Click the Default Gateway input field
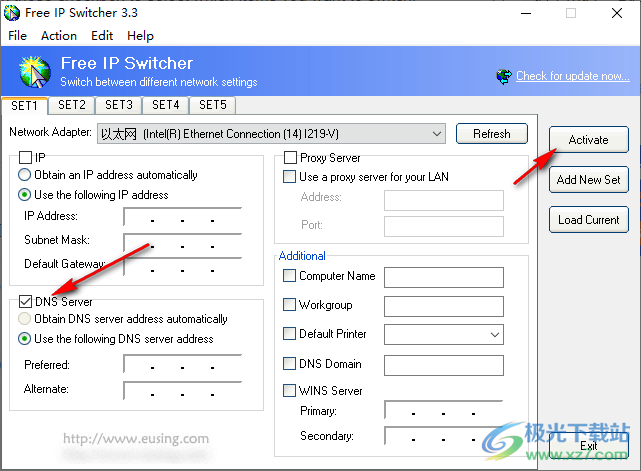 point(183,267)
